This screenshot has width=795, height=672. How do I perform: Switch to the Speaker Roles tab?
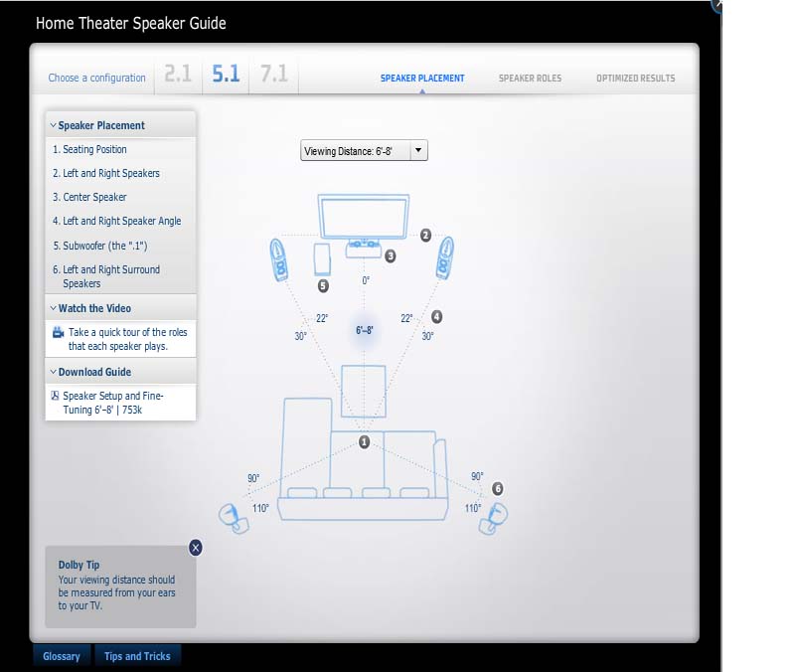pos(530,79)
